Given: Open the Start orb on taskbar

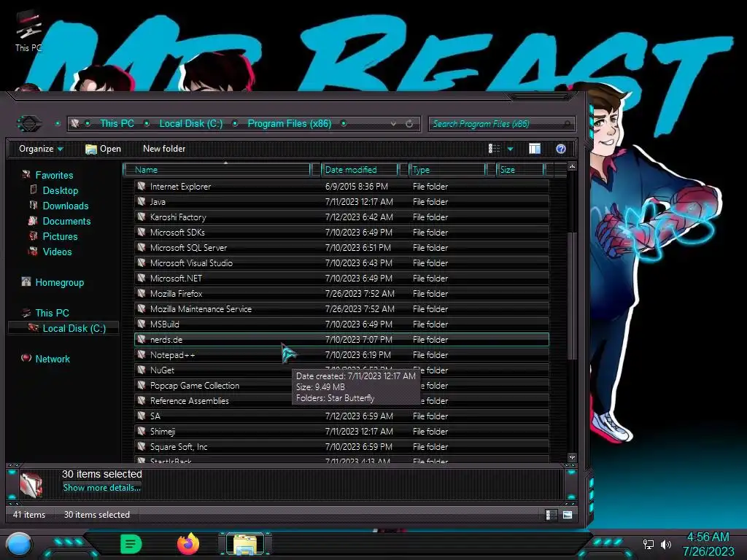Looking at the screenshot, I should (x=18, y=545).
